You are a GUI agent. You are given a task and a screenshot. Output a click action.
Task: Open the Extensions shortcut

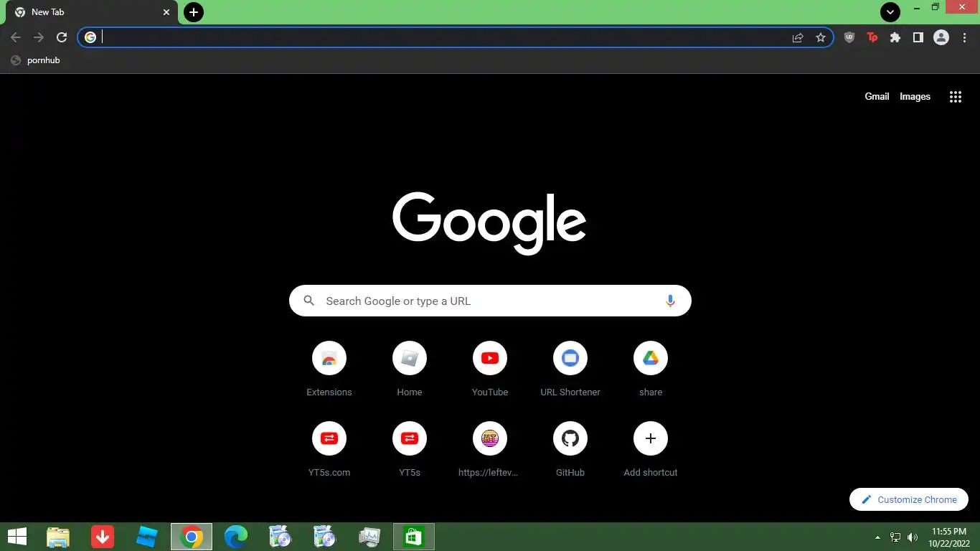pyautogui.click(x=329, y=369)
